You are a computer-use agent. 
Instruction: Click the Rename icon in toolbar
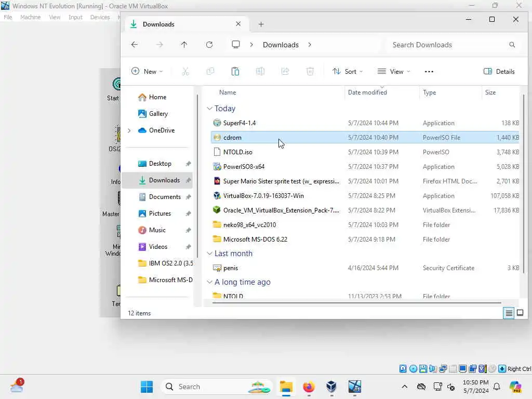point(260,71)
